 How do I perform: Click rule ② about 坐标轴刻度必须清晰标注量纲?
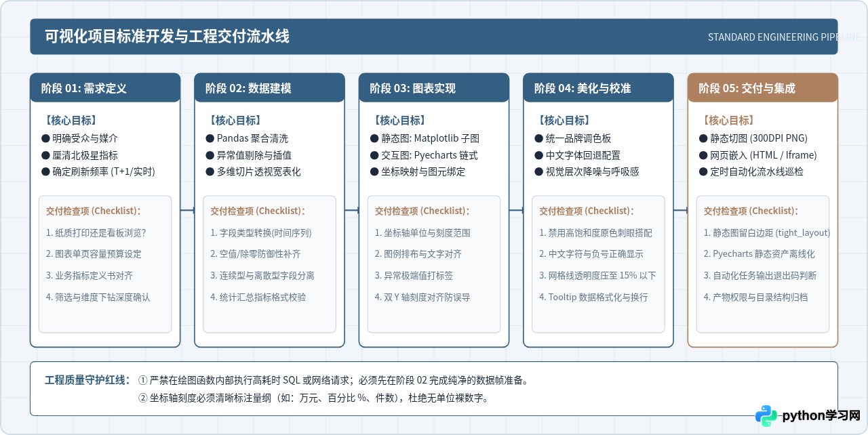tap(313, 398)
